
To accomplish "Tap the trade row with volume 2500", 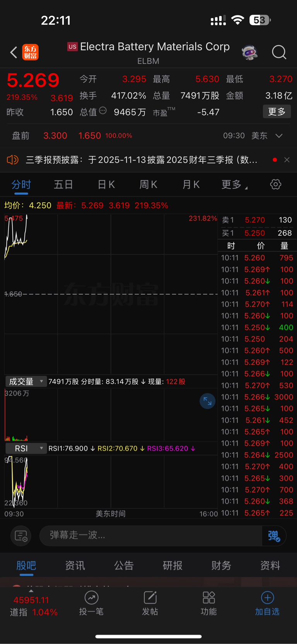I will pos(257,455).
